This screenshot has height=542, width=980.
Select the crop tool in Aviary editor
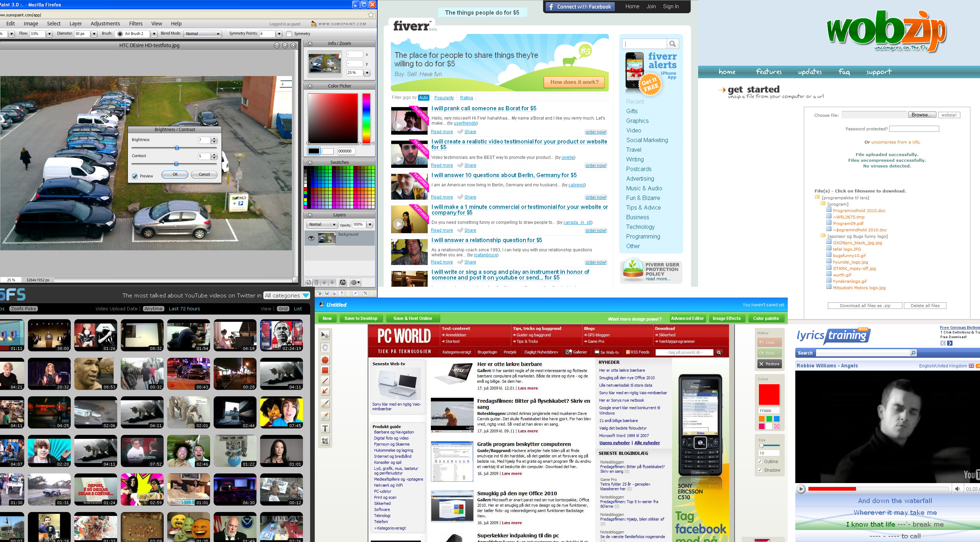click(325, 441)
